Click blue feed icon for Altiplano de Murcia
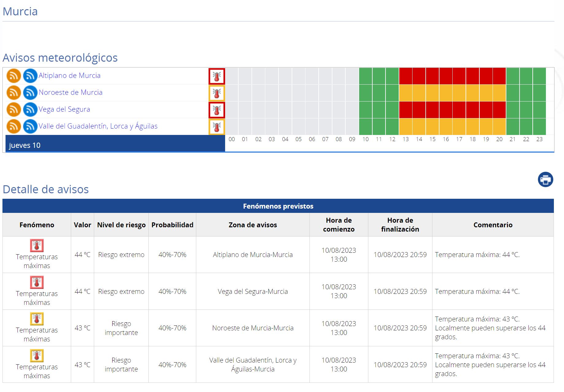This screenshot has width=564, height=392. 30,76
